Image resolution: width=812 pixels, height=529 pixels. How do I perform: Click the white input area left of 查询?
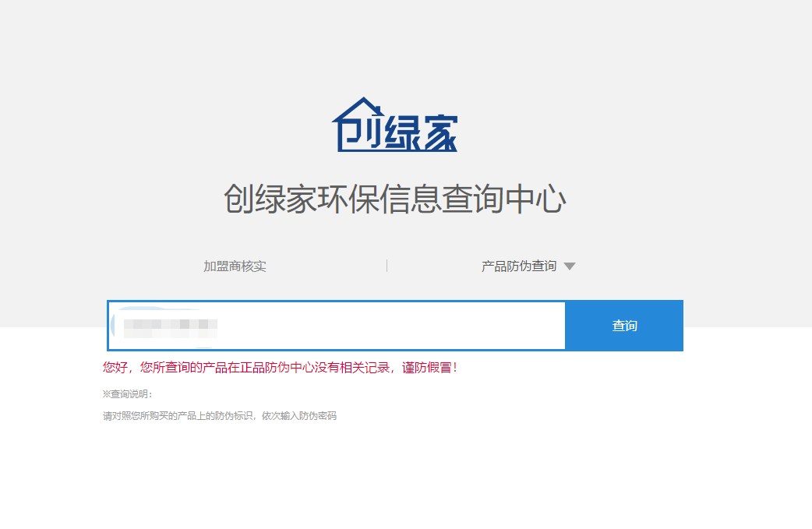click(335, 326)
